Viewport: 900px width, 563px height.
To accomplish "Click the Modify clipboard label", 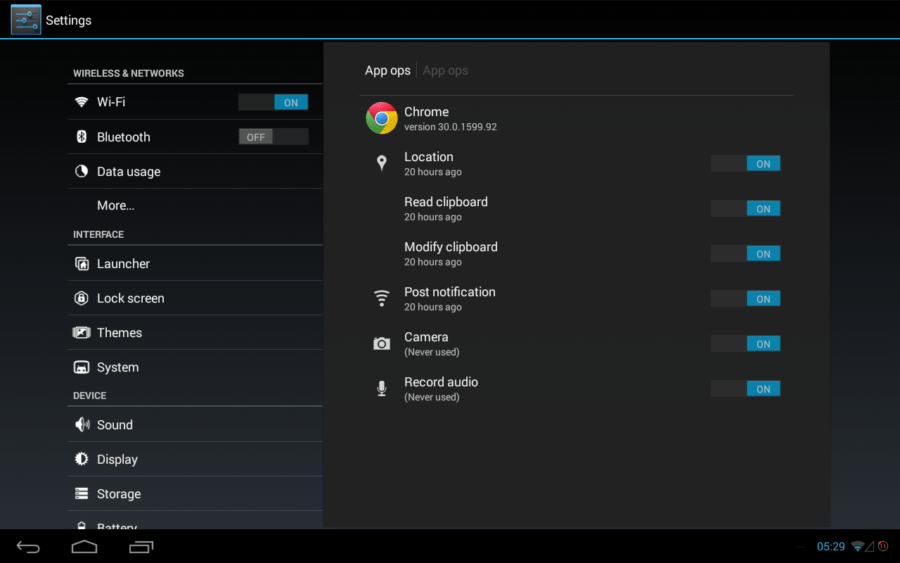I will 451,247.
